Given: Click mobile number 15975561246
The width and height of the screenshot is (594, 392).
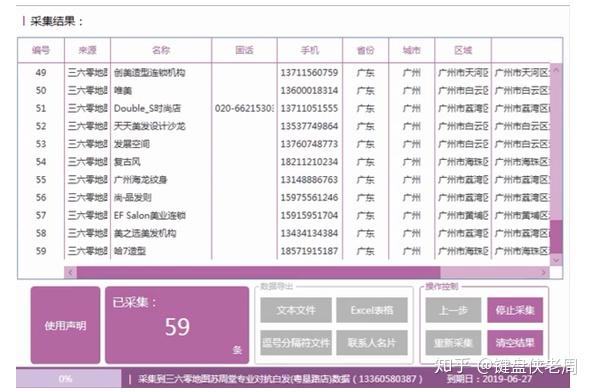Looking at the screenshot, I should coord(309,197).
